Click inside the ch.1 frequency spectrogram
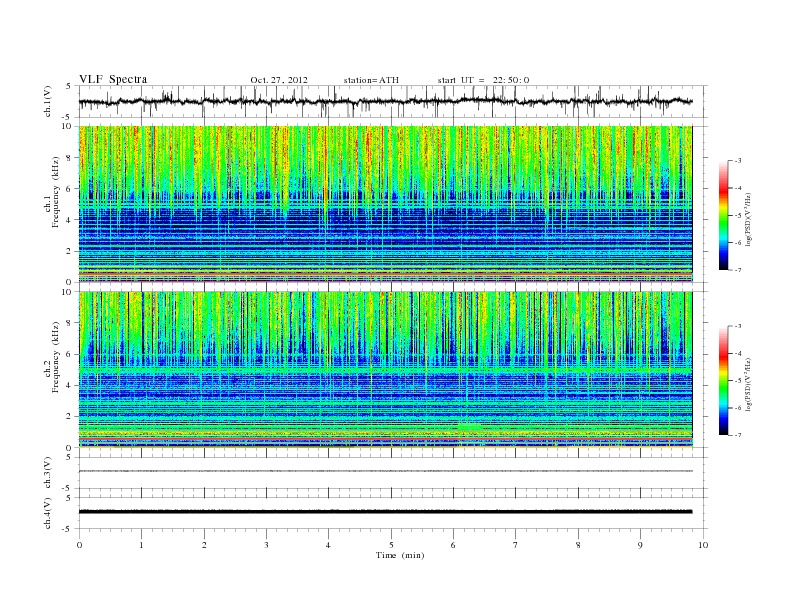Screen dimensions: 792x612 pos(385,204)
